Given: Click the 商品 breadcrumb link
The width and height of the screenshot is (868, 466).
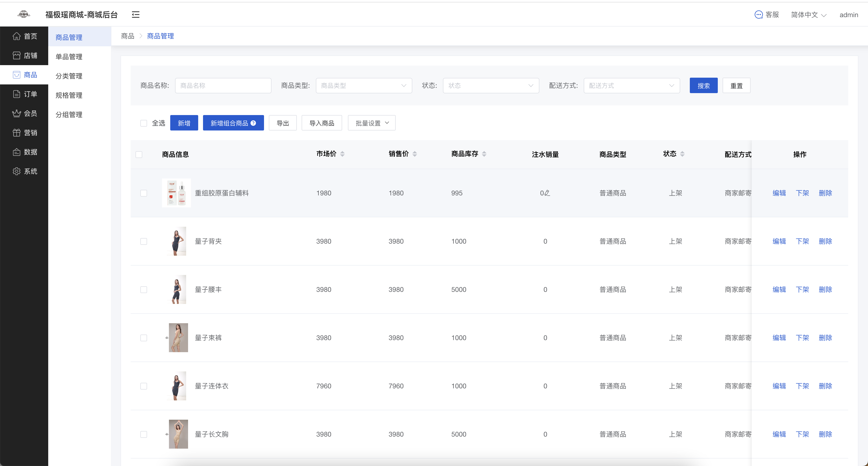Looking at the screenshot, I should coord(128,36).
